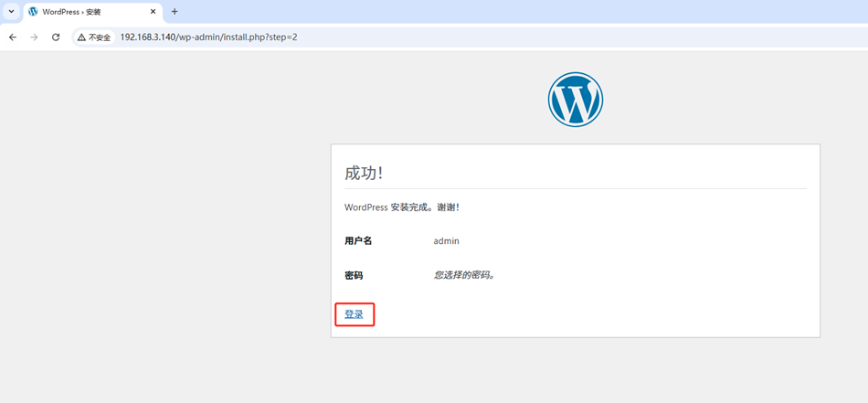Click the WordPress logo above the panel
The image size is (868, 403).
575,100
